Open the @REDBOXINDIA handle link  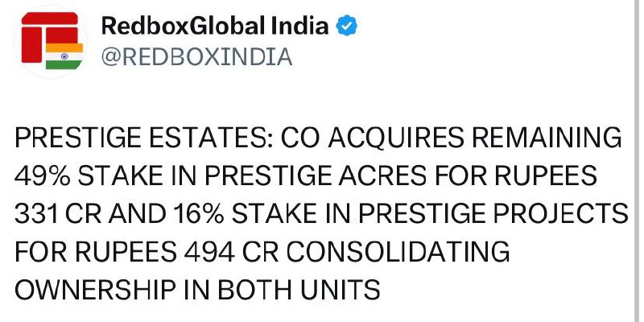pyautogui.click(x=196, y=56)
